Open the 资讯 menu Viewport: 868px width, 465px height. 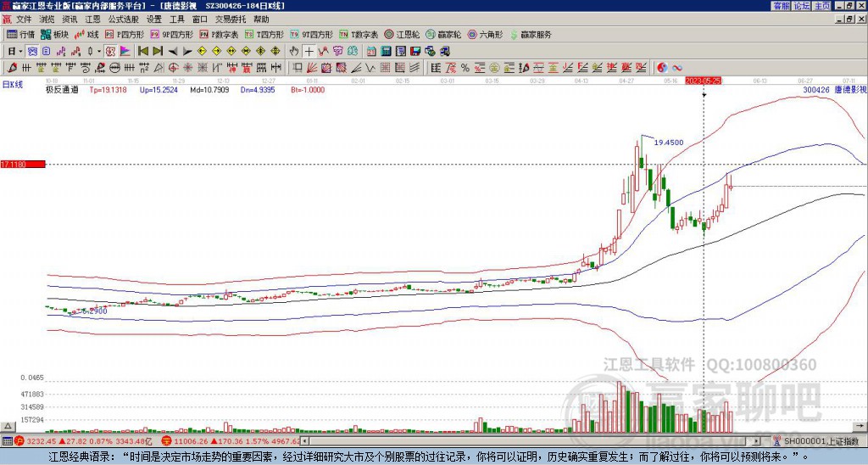coord(70,20)
